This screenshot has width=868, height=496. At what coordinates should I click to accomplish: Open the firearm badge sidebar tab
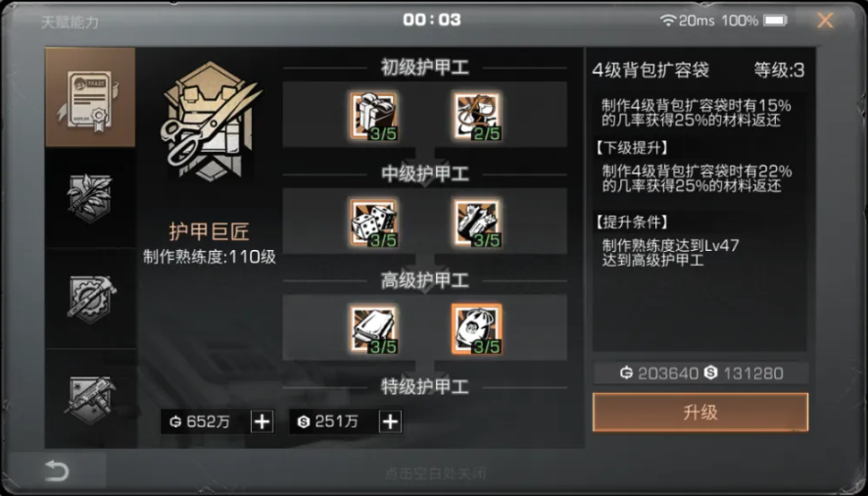click(90, 399)
